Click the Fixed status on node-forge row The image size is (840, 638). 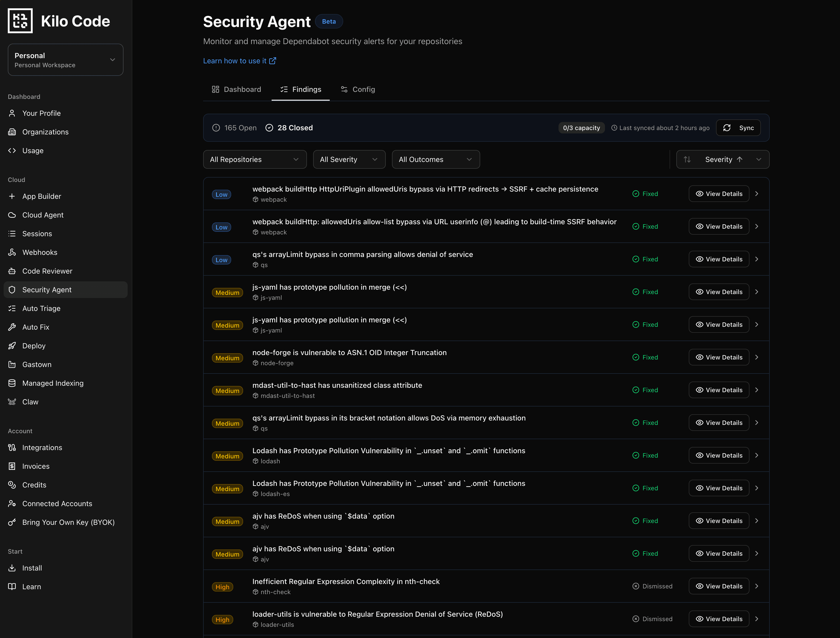coord(645,357)
